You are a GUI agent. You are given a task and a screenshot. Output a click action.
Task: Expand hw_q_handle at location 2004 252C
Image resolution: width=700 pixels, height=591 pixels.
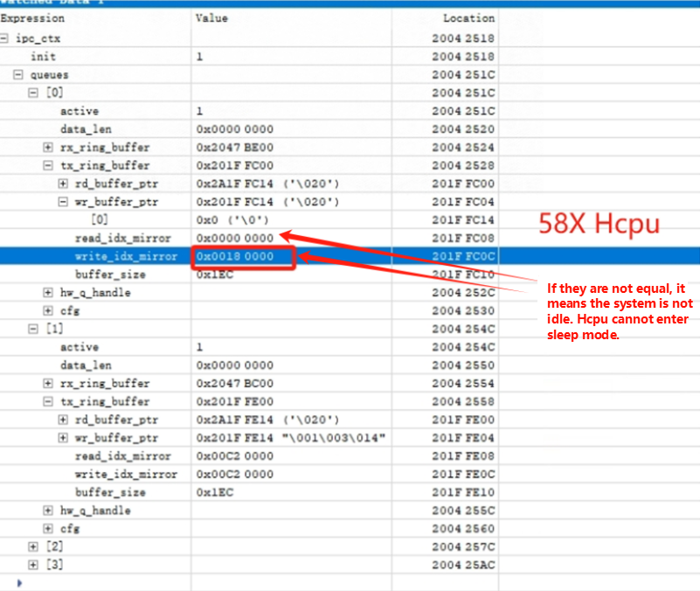tap(48, 293)
